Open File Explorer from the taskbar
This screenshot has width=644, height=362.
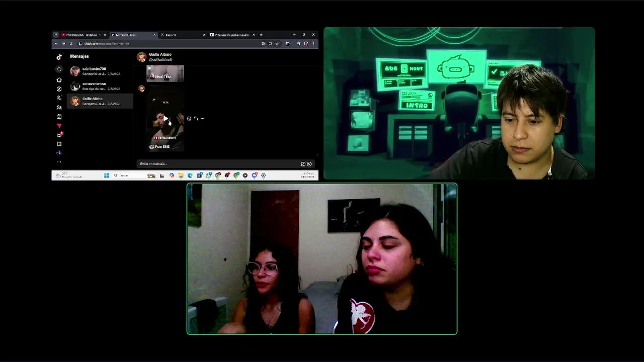tap(181, 175)
